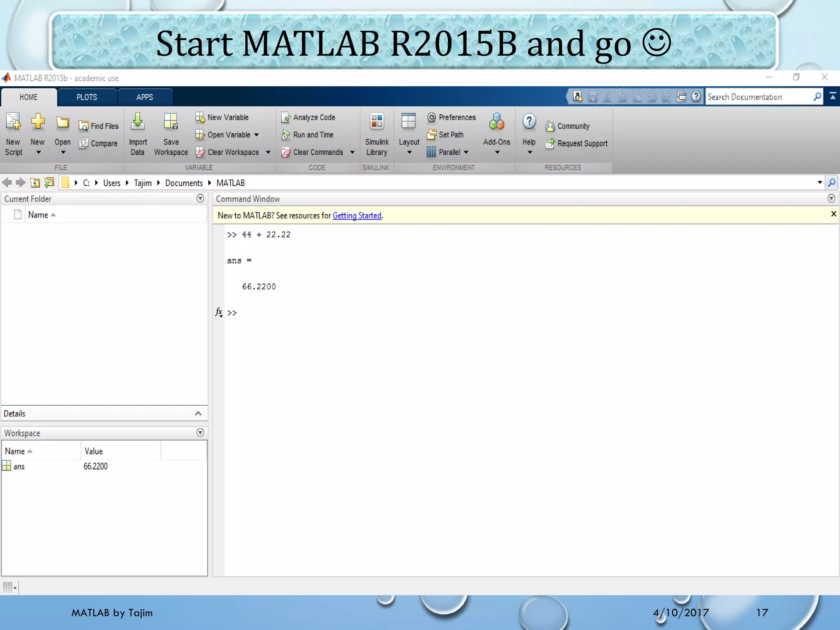Screen dimensions: 840x630
Task: Click MATLAB in the folder path
Action: click(231, 183)
